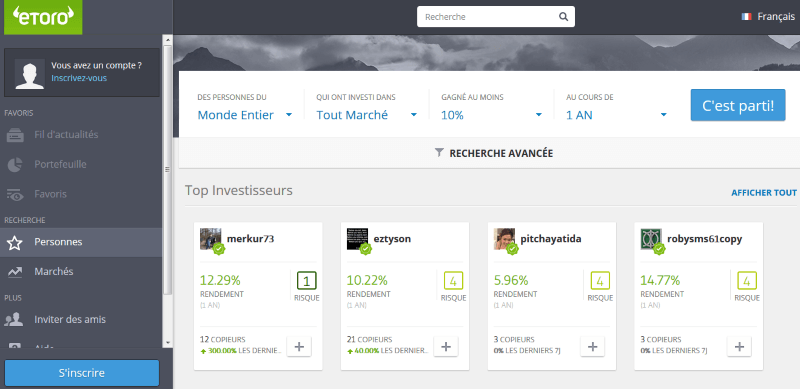Go to Fil d'actualités menu item
The width and height of the screenshot is (800, 389).
(x=81, y=135)
